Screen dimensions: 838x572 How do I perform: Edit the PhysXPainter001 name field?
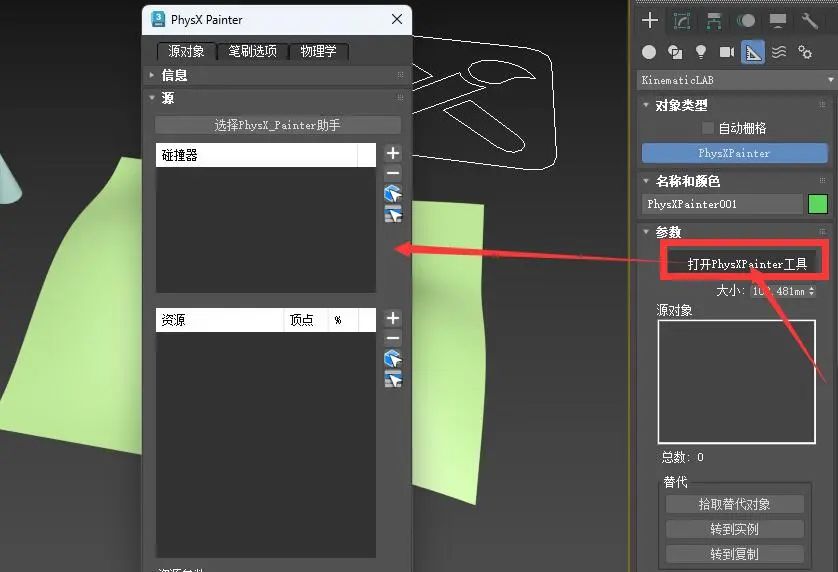click(x=722, y=204)
